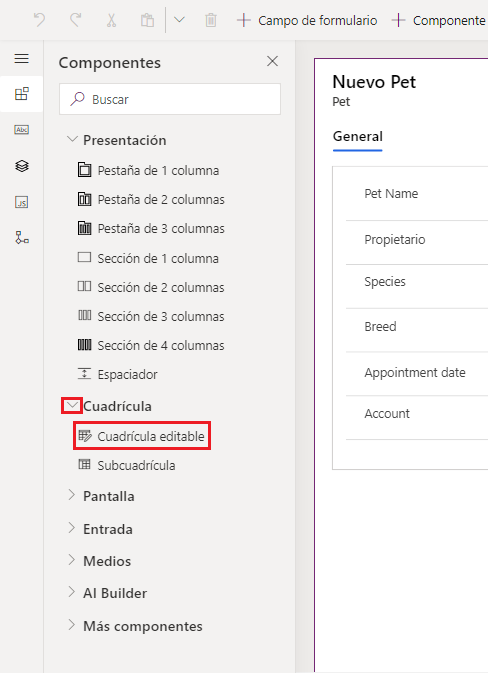Open the table columns Abc sidebar icon
The height and width of the screenshot is (673, 488).
coord(21,130)
